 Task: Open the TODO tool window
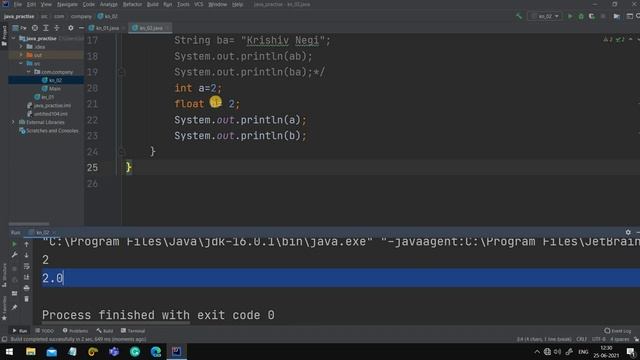pyautogui.click(x=44, y=331)
